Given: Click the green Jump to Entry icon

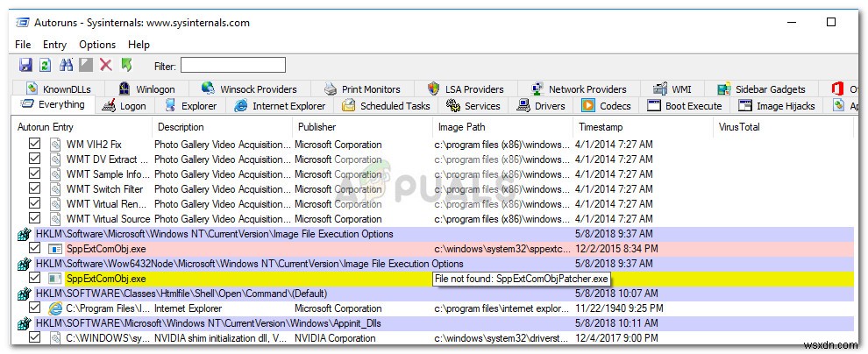Looking at the screenshot, I should 126,65.
